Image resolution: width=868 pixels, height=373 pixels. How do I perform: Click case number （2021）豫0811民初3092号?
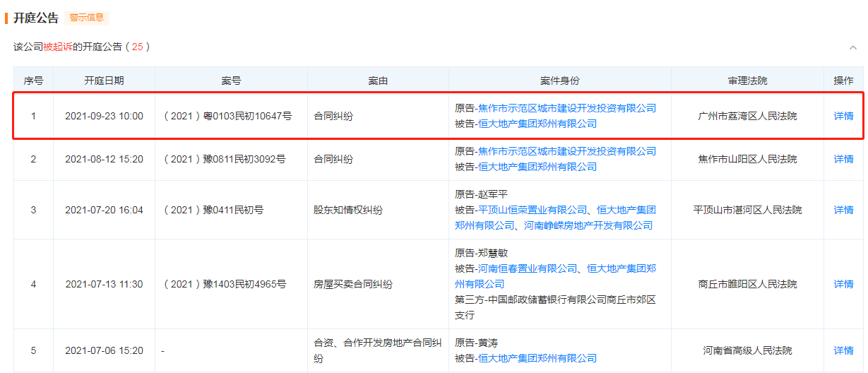point(223,159)
